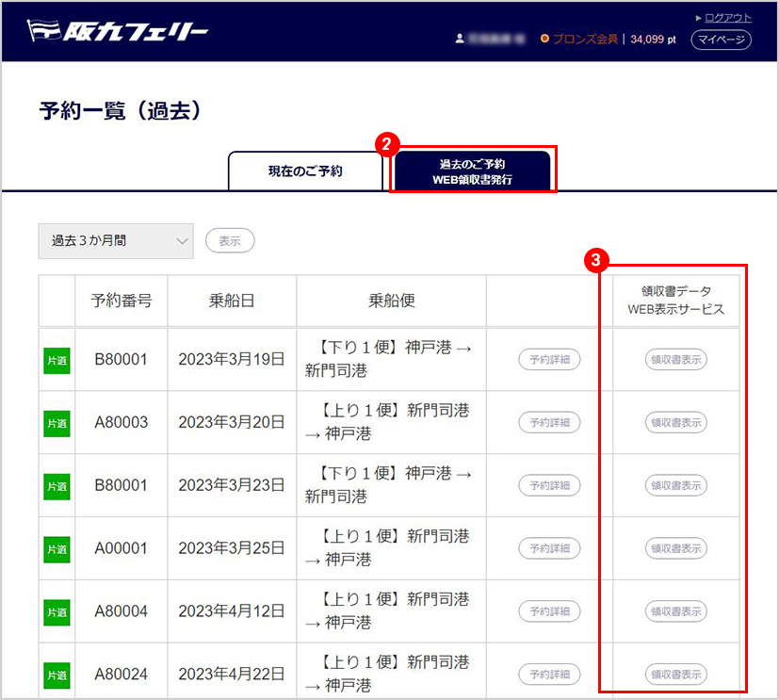Click the green 片道 badge for booking A80024
Viewport: 779px width, 700px height.
tap(57, 675)
